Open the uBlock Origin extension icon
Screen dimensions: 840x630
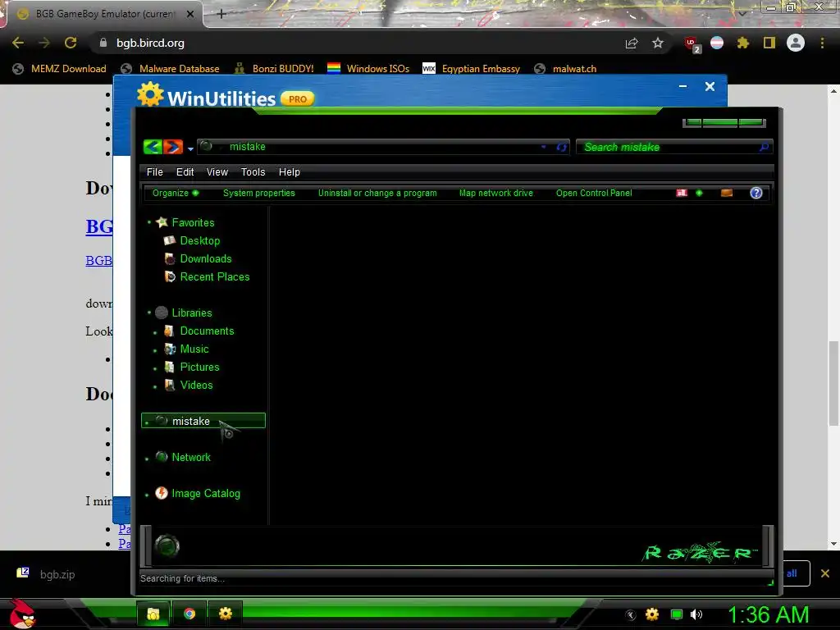[x=692, y=43]
